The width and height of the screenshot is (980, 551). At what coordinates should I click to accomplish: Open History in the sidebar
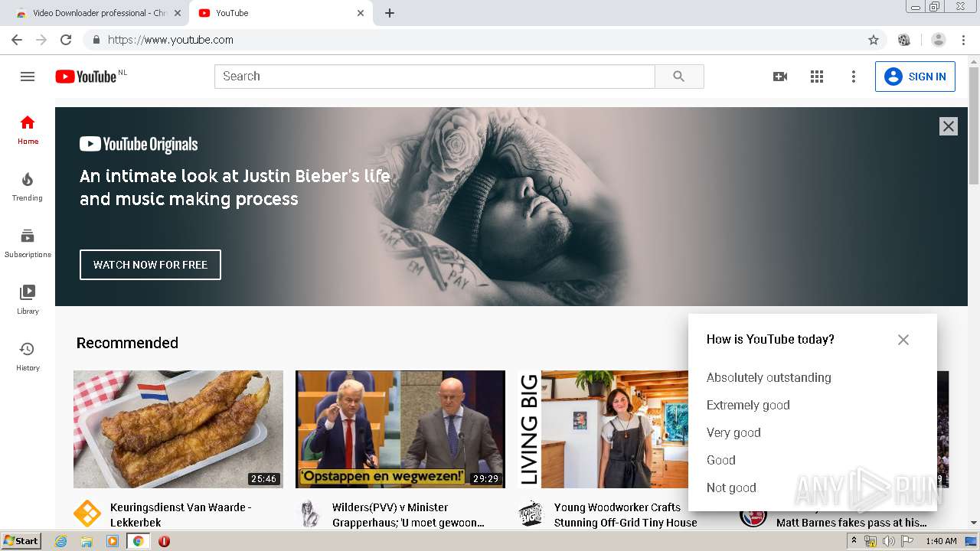[x=28, y=357]
